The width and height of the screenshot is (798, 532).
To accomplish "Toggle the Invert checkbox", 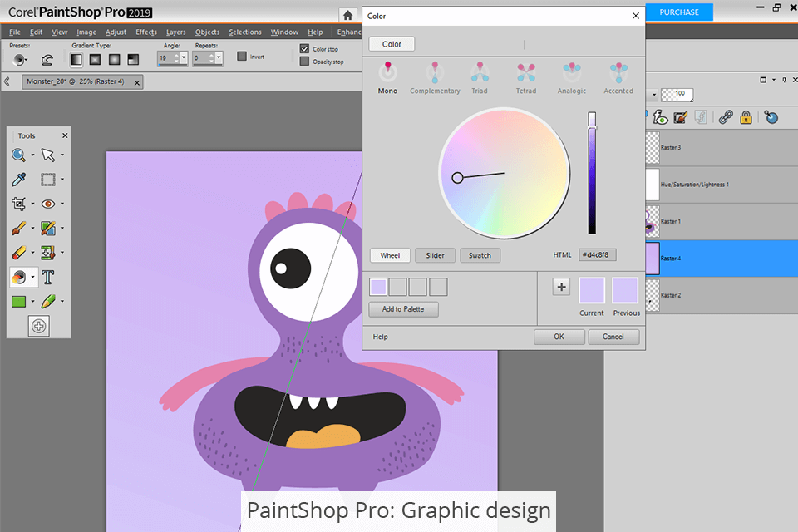I will pos(242,56).
